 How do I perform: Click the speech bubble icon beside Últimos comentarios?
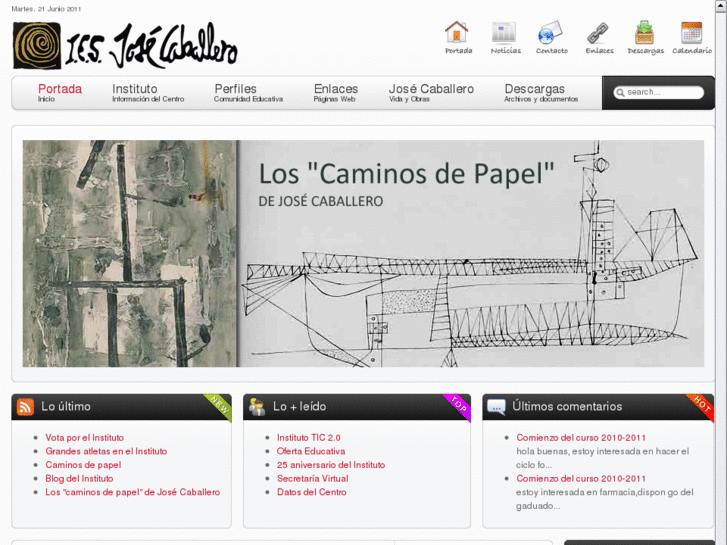click(496, 407)
